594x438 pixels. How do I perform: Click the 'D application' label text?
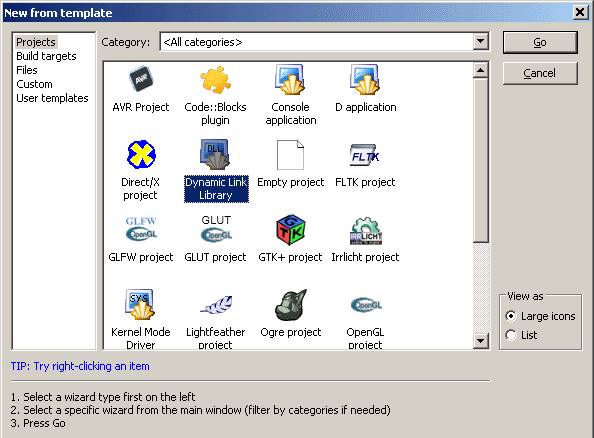click(366, 107)
